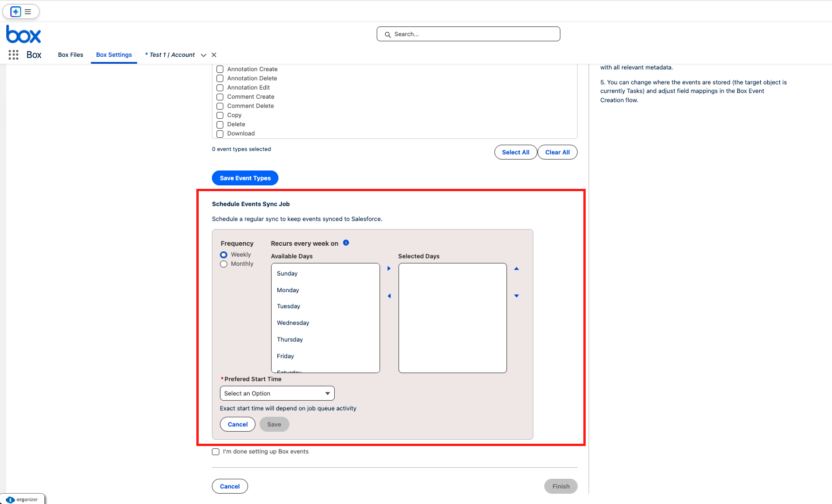Open the App Launcher grid icon

click(13, 55)
